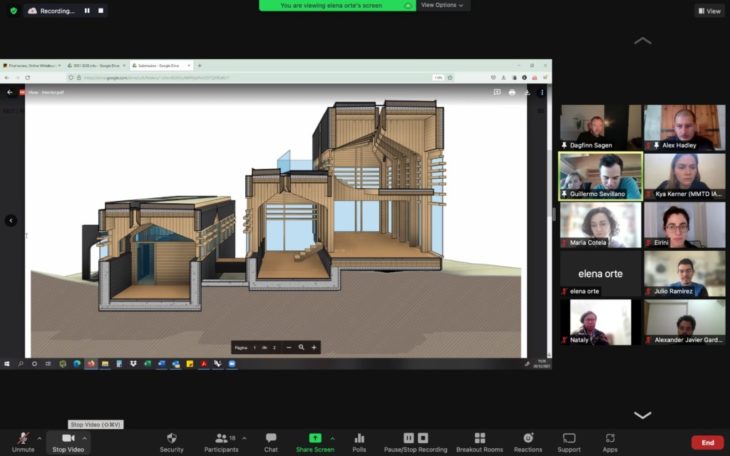Click Stop Video camera button
The width and height of the screenshot is (730, 456).
pyautogui.click(x=68, y=440)
